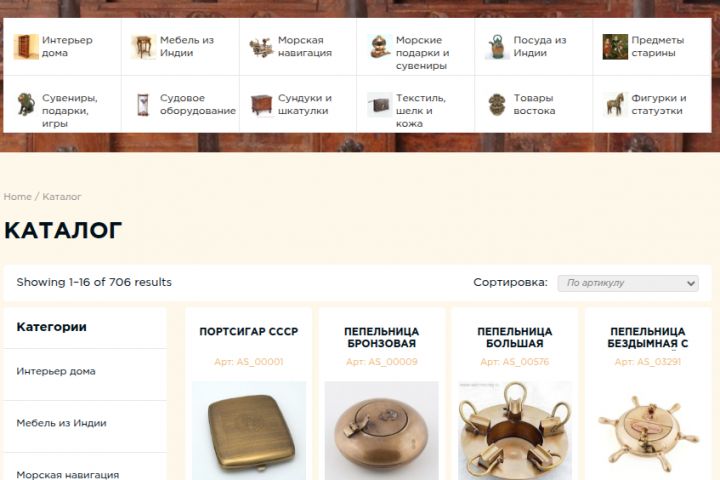Viewport: 720px width, 480px height.
Task: Go to the Home breadcrumb link
Action: (x=17, y=197)
